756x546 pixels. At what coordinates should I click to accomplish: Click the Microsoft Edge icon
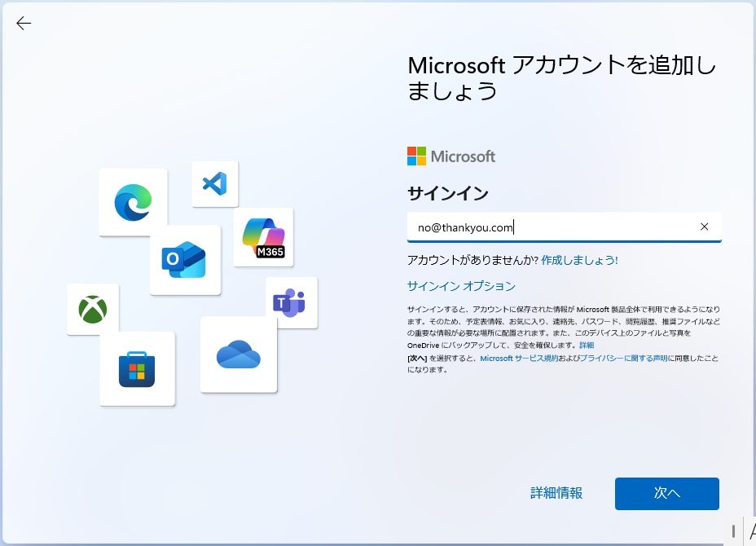coord(133,202)
